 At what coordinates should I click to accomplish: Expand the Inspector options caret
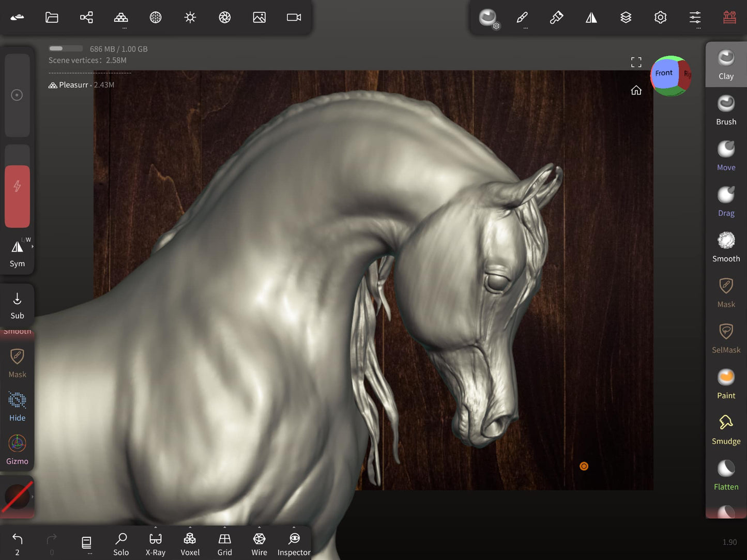[294, 527]
